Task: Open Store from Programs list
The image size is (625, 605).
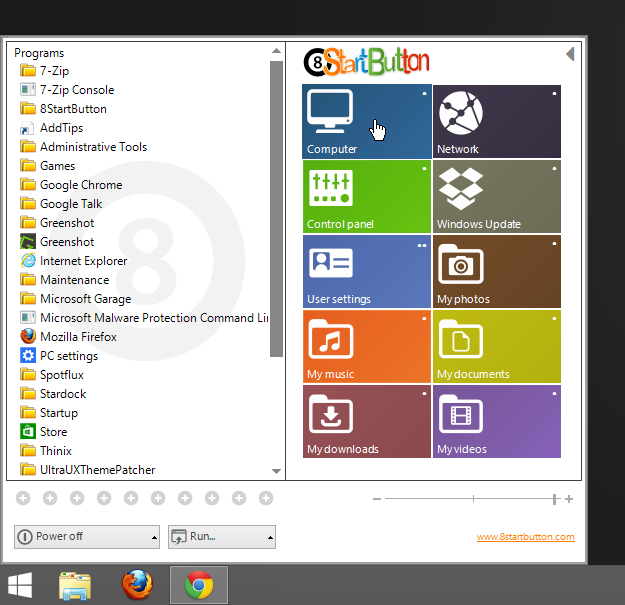Action: pyautogui.click(x=43, y=432)
